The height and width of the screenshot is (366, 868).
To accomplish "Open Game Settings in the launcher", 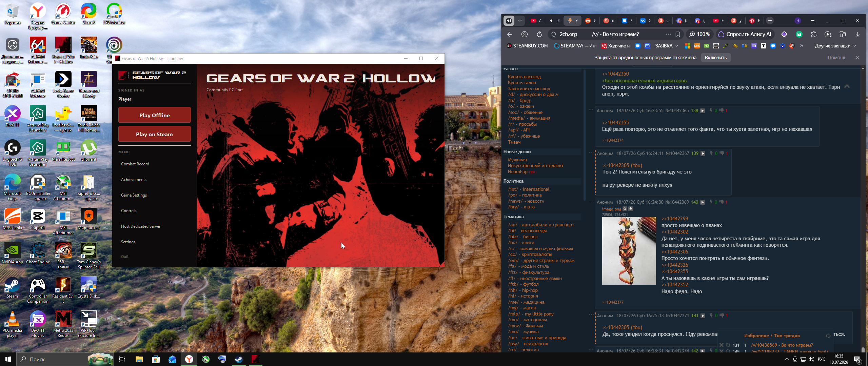I will (134, 195).
